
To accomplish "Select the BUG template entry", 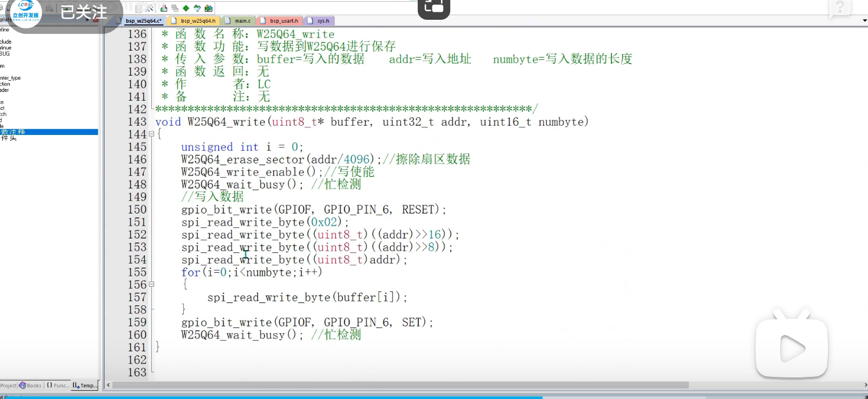I will click(5, 54).
